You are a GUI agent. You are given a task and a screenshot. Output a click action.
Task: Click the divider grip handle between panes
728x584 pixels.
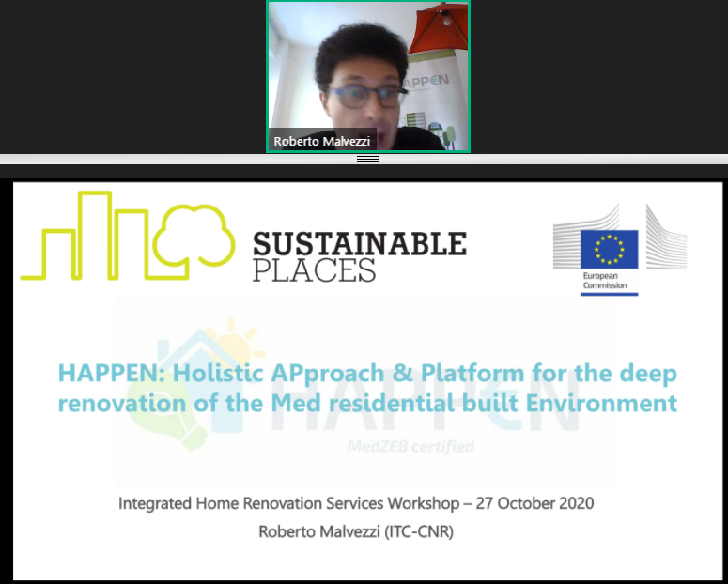[x=368, y=160]
